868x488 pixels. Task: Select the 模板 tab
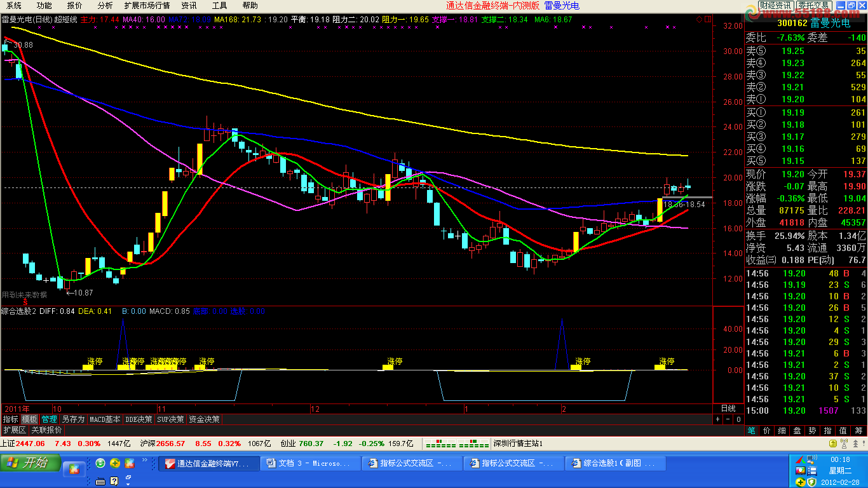tap(29, 419)
